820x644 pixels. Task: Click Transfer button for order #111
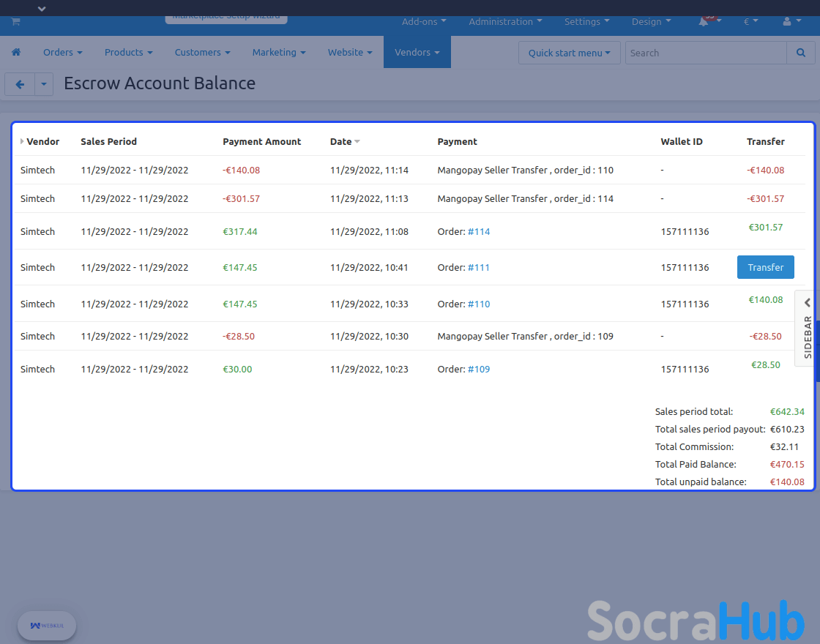pos(765,267)
